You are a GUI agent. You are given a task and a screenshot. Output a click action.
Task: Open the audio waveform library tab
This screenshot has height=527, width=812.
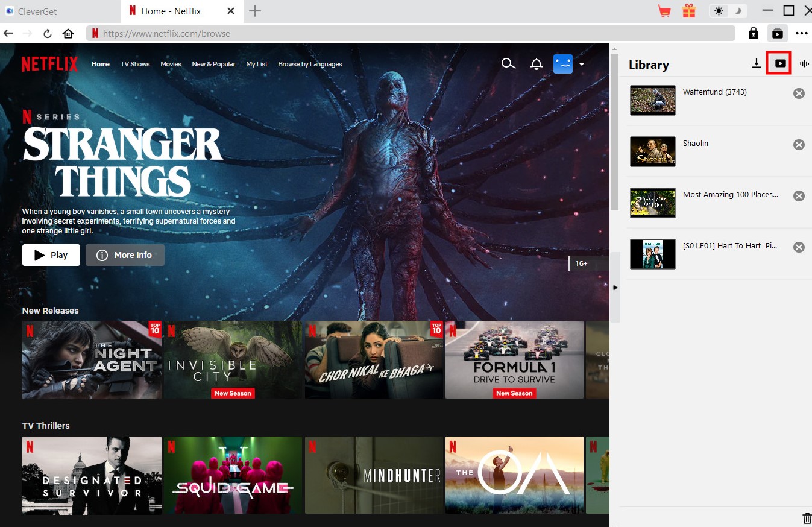(x=804, y=63)
